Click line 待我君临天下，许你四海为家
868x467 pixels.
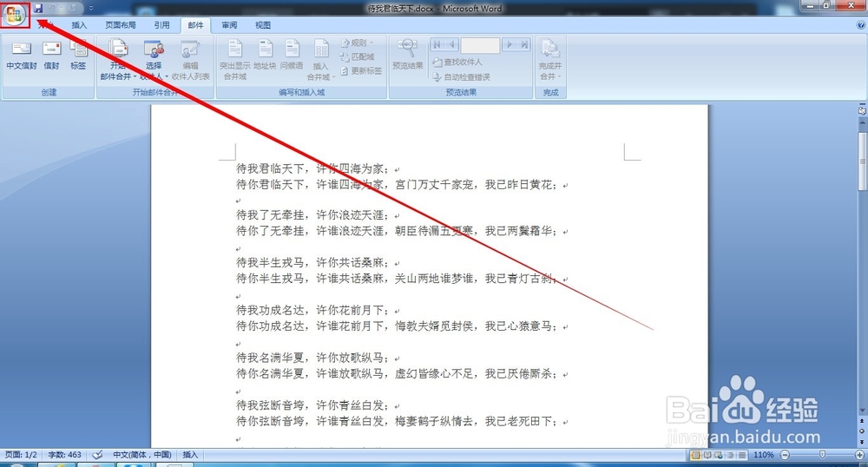[x=313, y=168]
